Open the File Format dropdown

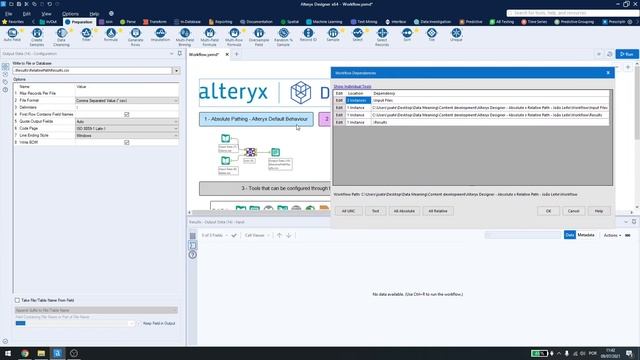127,100
